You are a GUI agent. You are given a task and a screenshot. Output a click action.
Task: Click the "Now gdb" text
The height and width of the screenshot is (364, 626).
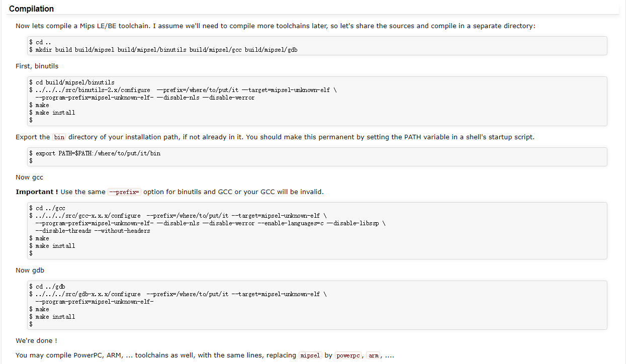pos(30,270)
